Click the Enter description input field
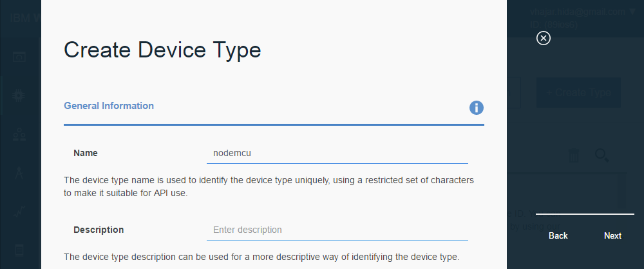Screen dimensions: 644x269 337,230
